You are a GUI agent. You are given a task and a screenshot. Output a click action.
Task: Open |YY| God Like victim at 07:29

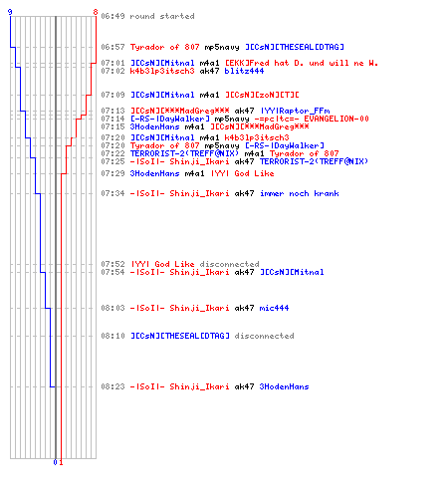tap(242, 173)
